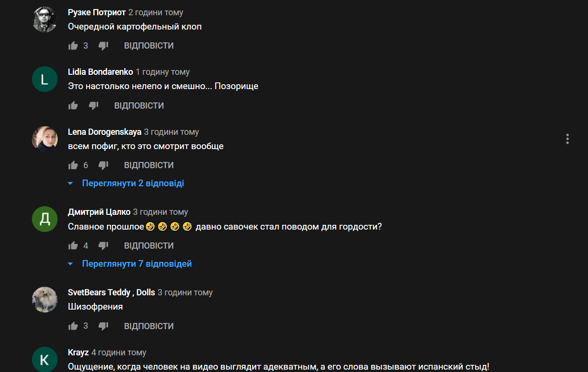This screenshot has height=372, width=588.
Task: Open the three-dot menu on Lena's comment
Action: (x=568, y=139)
